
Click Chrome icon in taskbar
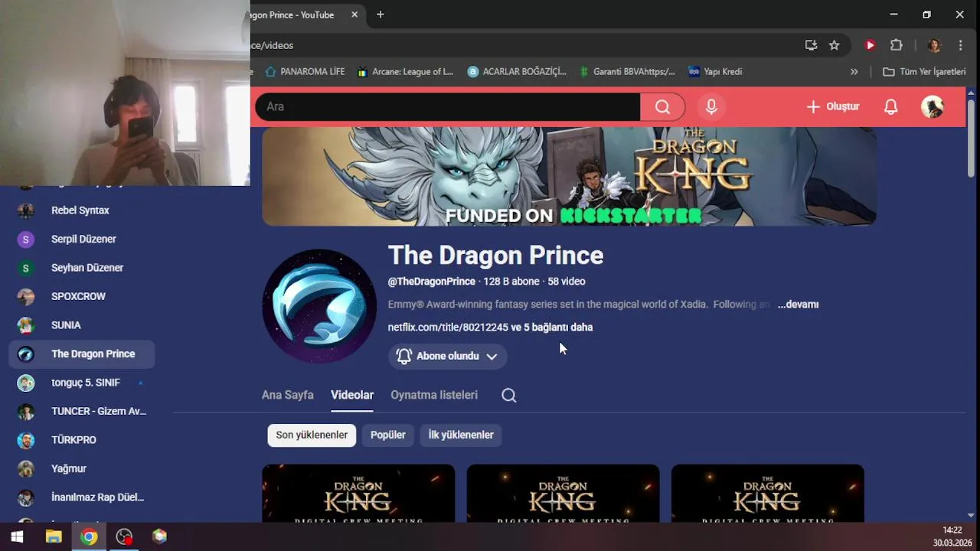tap(89, 536)
